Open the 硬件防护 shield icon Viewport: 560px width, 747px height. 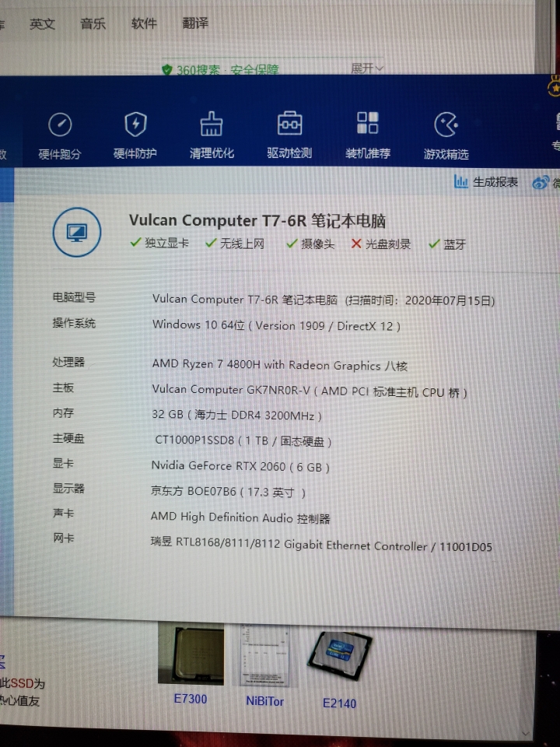coord(135,124)
